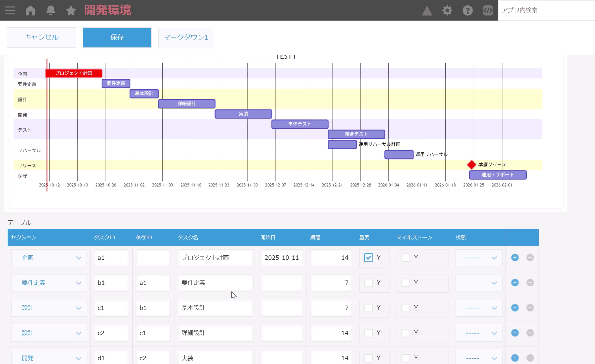Click the developer code icon
This screenshot has height=364, width=595.
point(488,10)
